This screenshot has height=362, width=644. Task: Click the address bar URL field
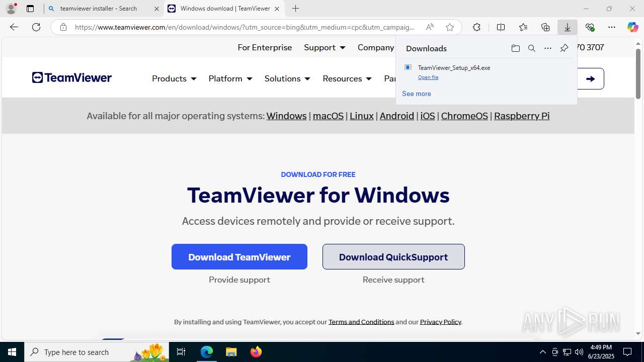click(245, 27)
